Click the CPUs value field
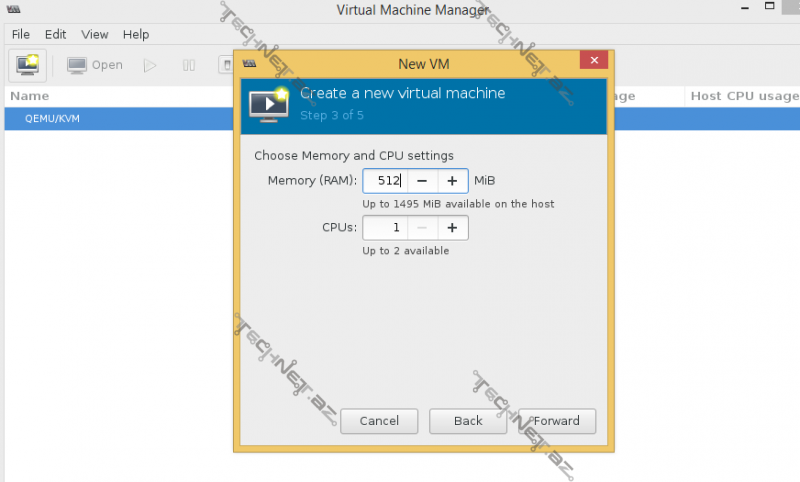Screen dimensions: 800x482 point(385,227)
